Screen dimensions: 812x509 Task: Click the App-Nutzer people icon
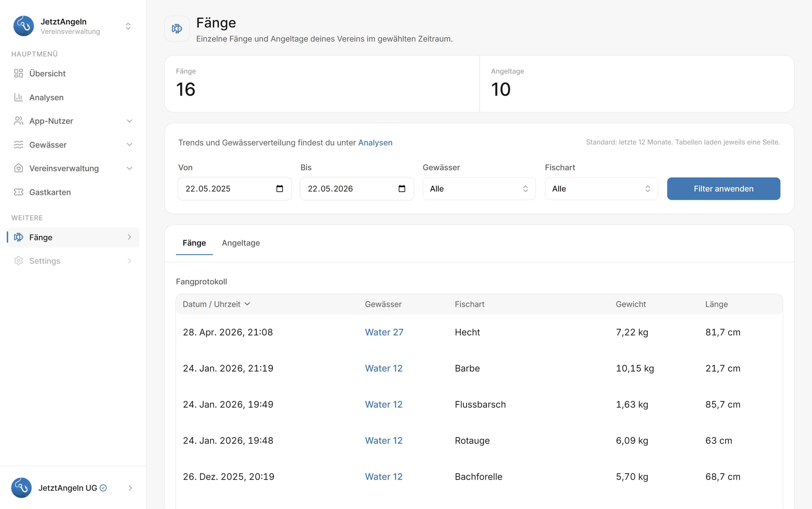(x=18, y=121)
